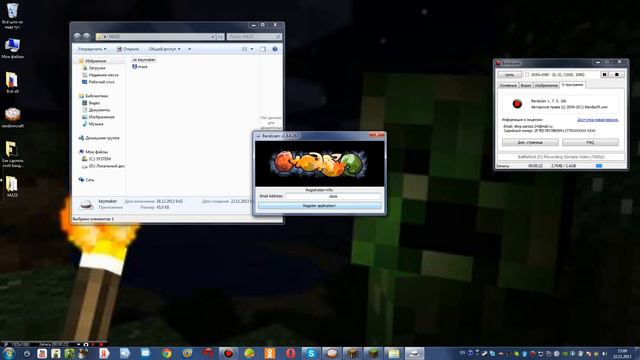Screen dimensions: 640x360
Task: Click the Register application button in the keymaker
Action: pos(319,206)
